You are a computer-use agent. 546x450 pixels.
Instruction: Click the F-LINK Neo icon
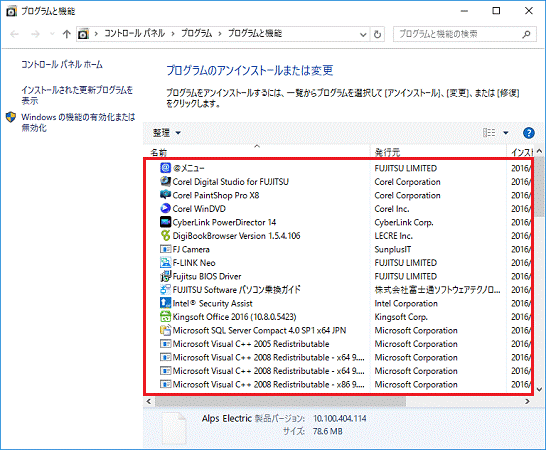coord(165,262)
